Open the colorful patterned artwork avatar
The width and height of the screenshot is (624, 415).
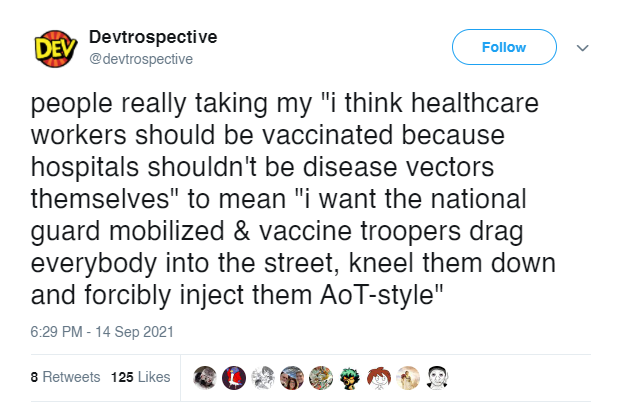pyautogui.click(x=321, y=378)
